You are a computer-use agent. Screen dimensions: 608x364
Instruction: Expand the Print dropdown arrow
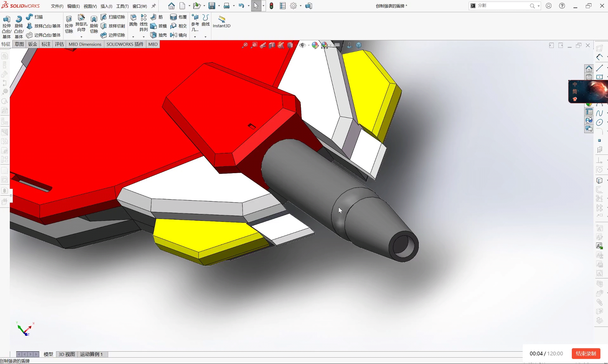234,6
